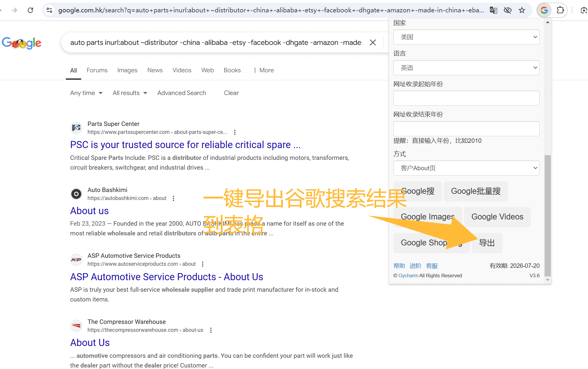Select the All results tab
Image resolution: width=588 pixels, height=369 pixels.
pos(73,70)
